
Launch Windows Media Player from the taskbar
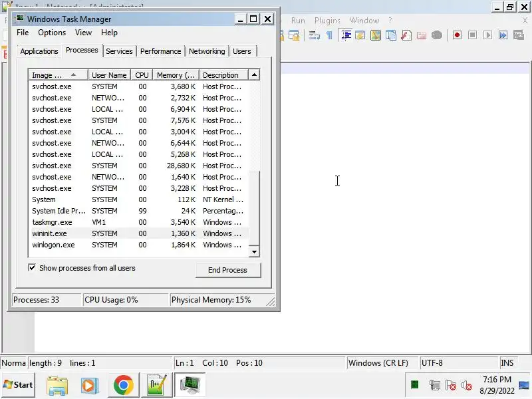[x=90, y=385]
